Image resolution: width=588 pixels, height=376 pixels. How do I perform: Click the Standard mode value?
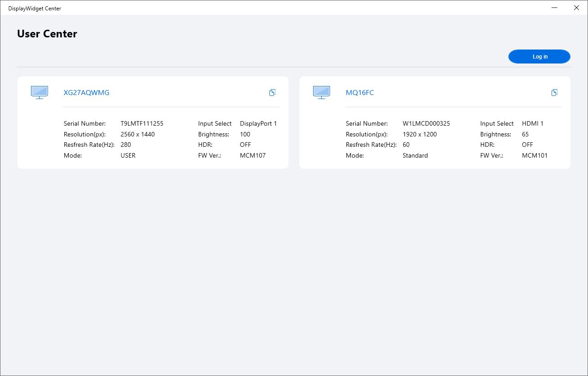(x=415, y=155)
